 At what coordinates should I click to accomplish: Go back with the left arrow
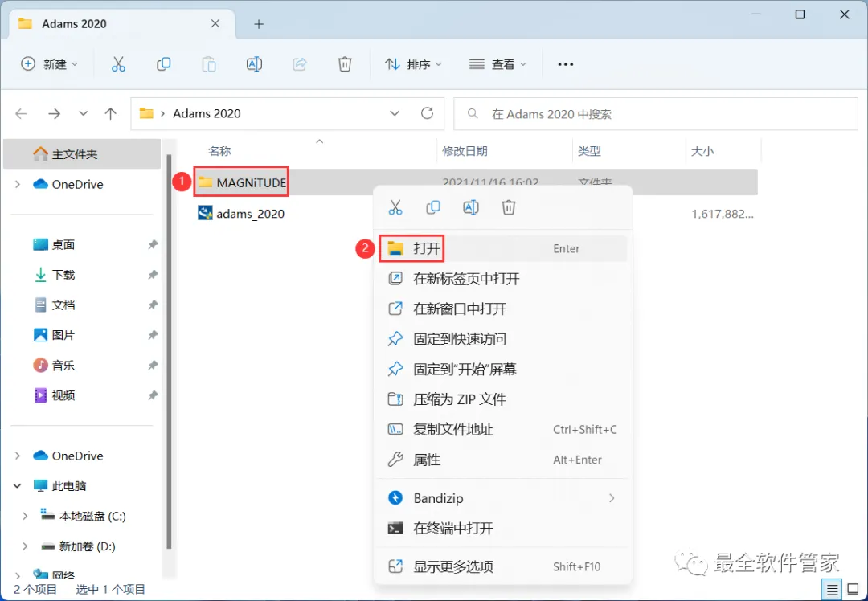(21, 113)
